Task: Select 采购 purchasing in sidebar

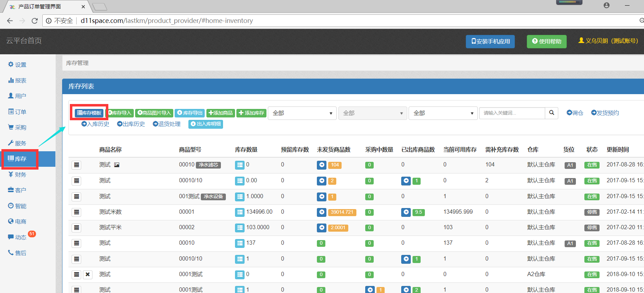Action: point(17,127)
